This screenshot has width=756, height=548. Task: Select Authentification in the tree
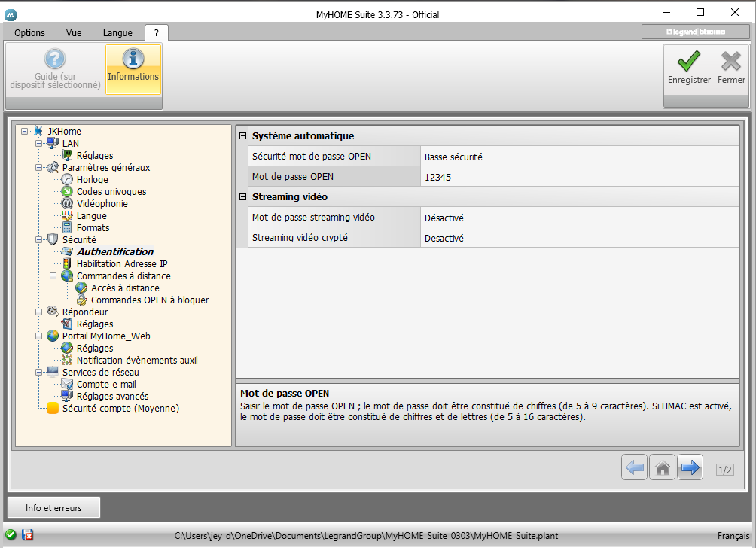pos(115,251)
